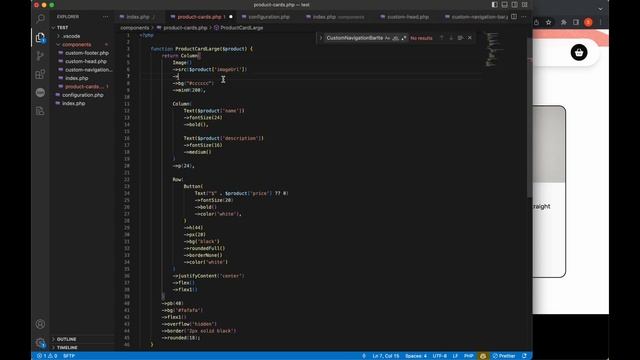Toggle Match Whole Word in find widget

click(x=396, y=38)
